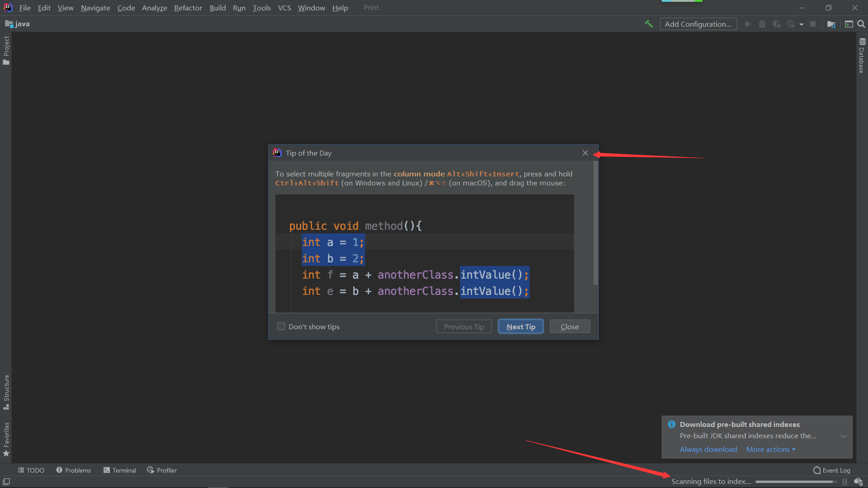The width and height of the screenshot is (868, 488).
Task: Open the Code menu
Action: (x=126, y=8)
